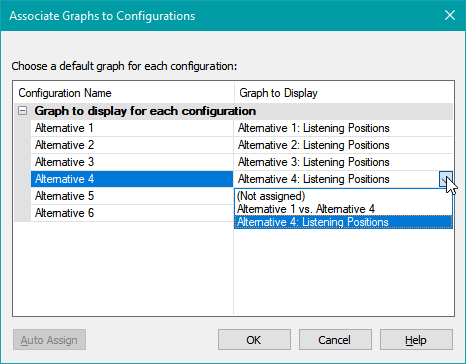Click the Graph to display group header text
This screenshot has width=466, height=364.
[145, 111]
